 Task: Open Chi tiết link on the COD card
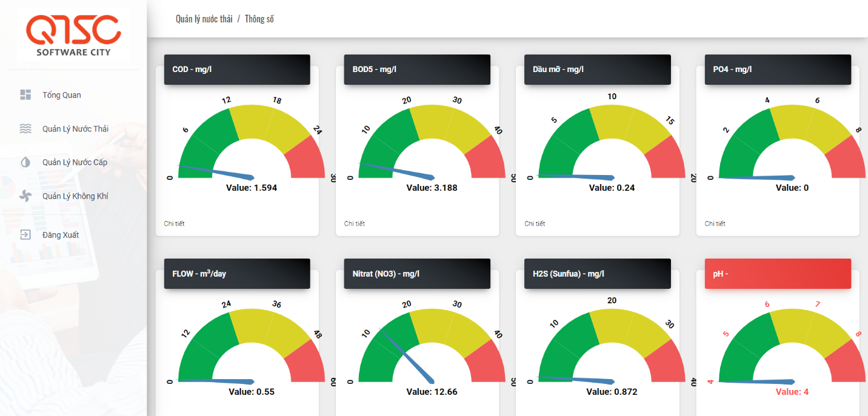(174, 223)
